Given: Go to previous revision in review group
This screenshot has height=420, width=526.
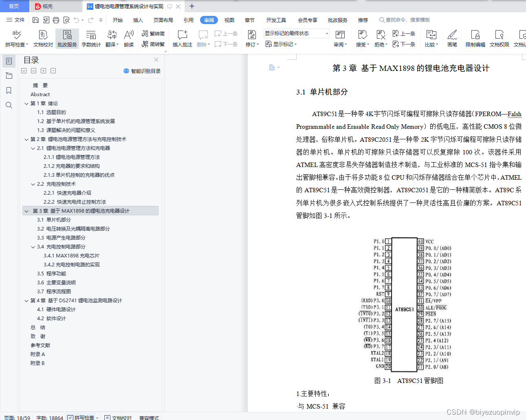Looking at the screenshot, I should point(404,34).
